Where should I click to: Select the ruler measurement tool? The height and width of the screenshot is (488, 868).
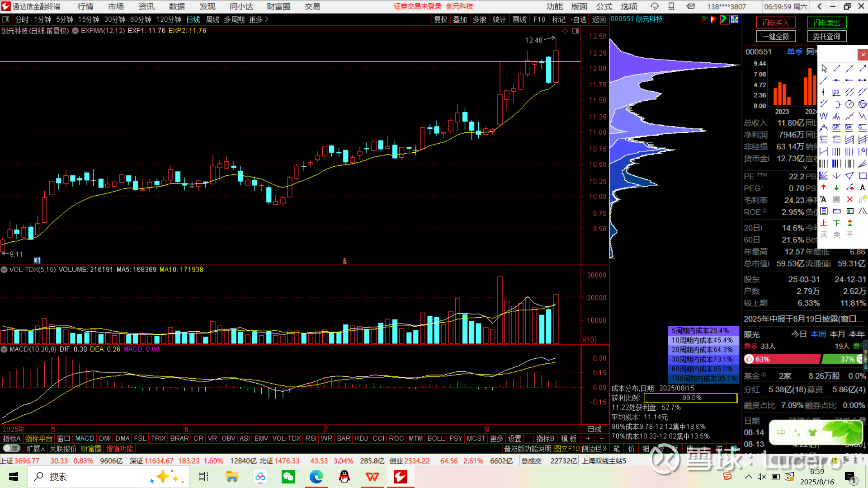836,211
